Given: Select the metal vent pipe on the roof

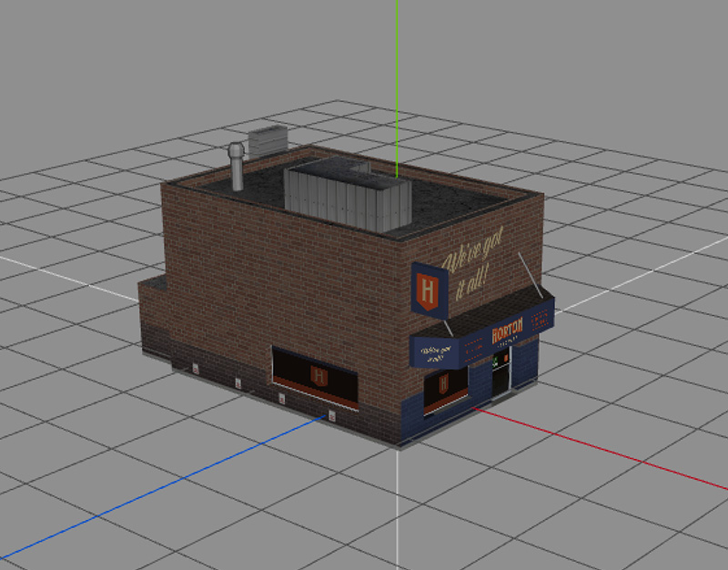Looking at the screenshot, I should point(237,167).
